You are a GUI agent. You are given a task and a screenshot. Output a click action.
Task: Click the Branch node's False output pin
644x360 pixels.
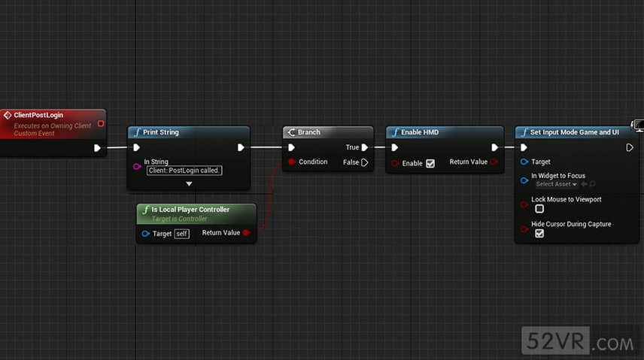(365, 162)
